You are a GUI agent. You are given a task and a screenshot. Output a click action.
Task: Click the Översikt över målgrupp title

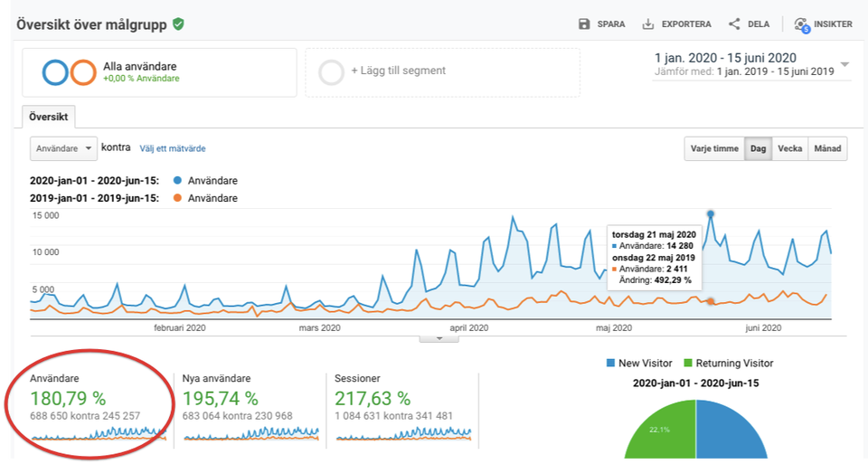click(92, 25)
